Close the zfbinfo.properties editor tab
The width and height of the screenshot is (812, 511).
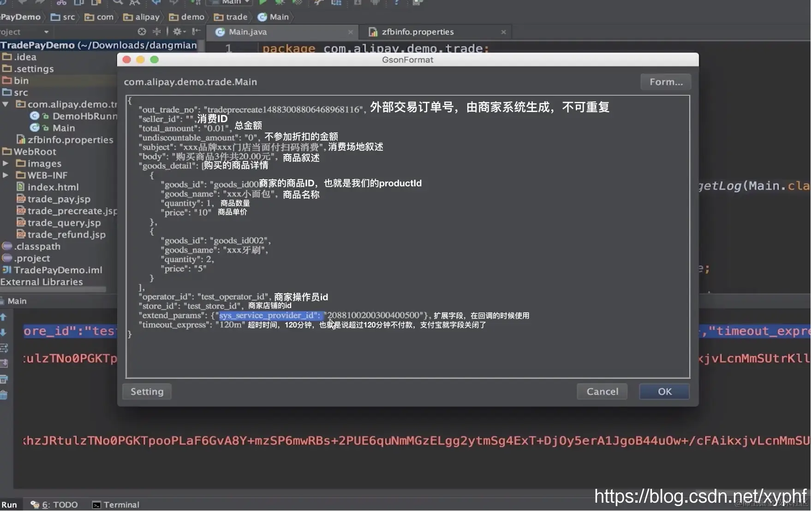[x=503, y=32]
